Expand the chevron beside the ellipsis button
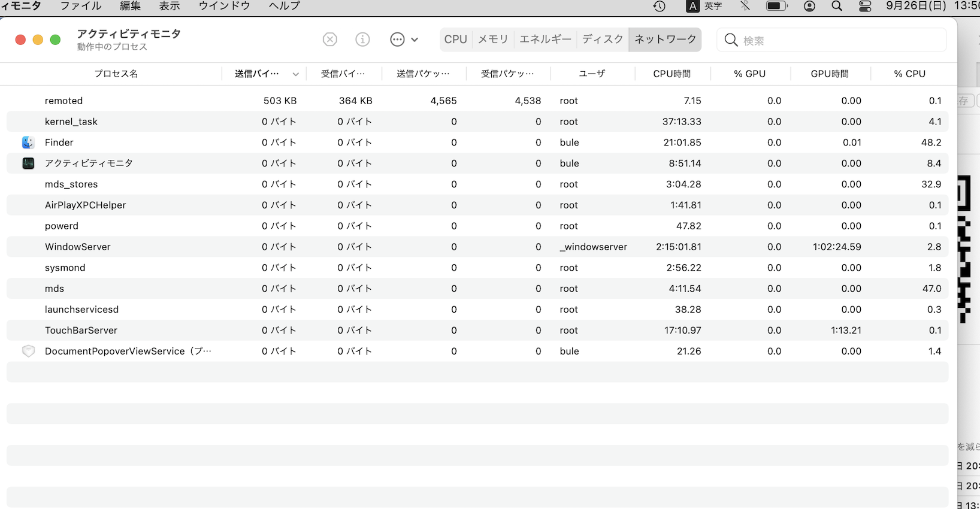 point(415,40)
